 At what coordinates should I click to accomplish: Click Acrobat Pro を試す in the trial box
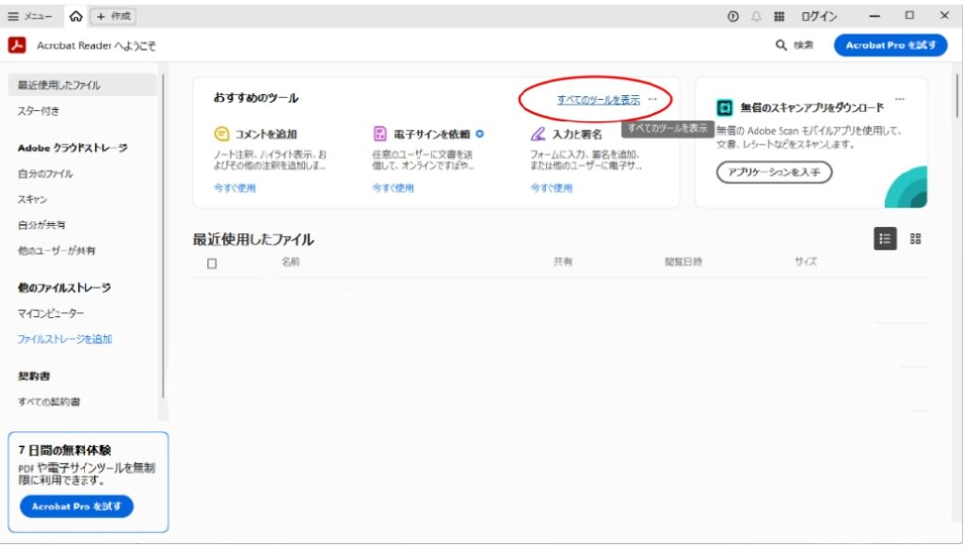point(77,506)
